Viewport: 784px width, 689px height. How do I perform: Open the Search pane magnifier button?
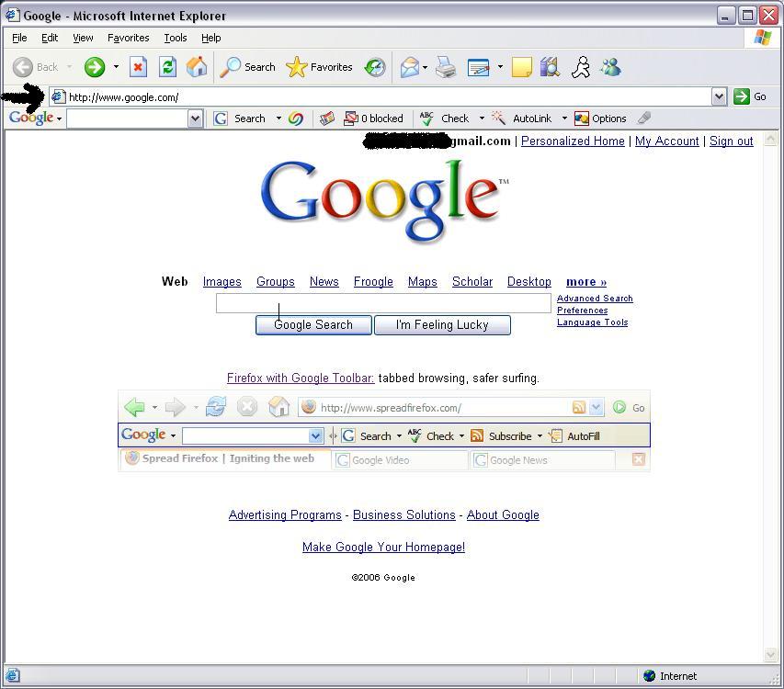(247, 67)
